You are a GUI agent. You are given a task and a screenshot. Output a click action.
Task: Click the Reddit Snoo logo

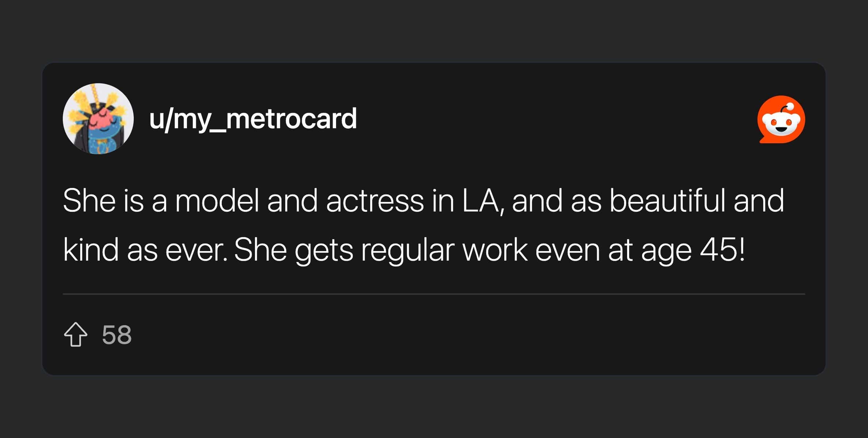781,119
